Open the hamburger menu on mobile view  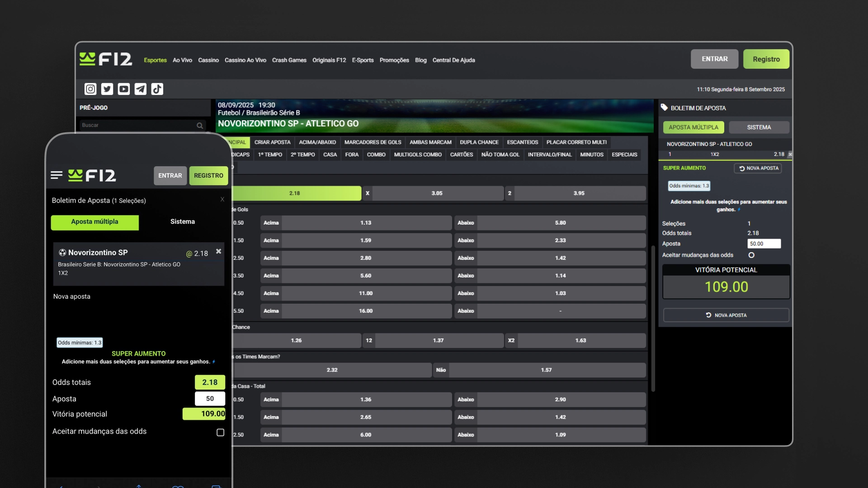(57, 175)
